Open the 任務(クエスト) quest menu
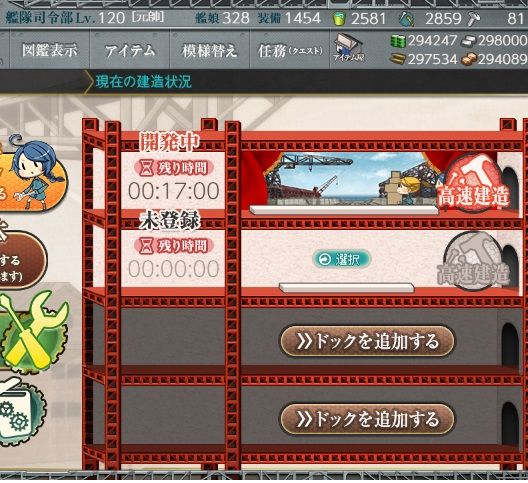 pyautogui.click(x=290, y=51)
